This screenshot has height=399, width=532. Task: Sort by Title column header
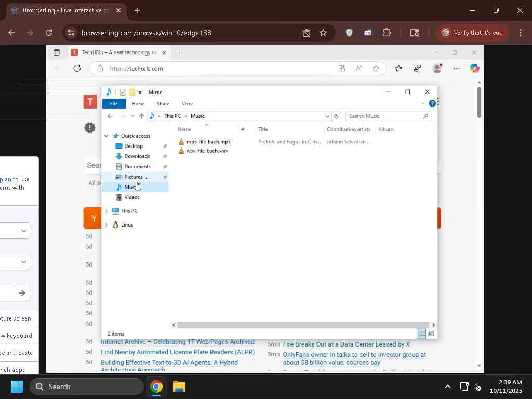263,129
